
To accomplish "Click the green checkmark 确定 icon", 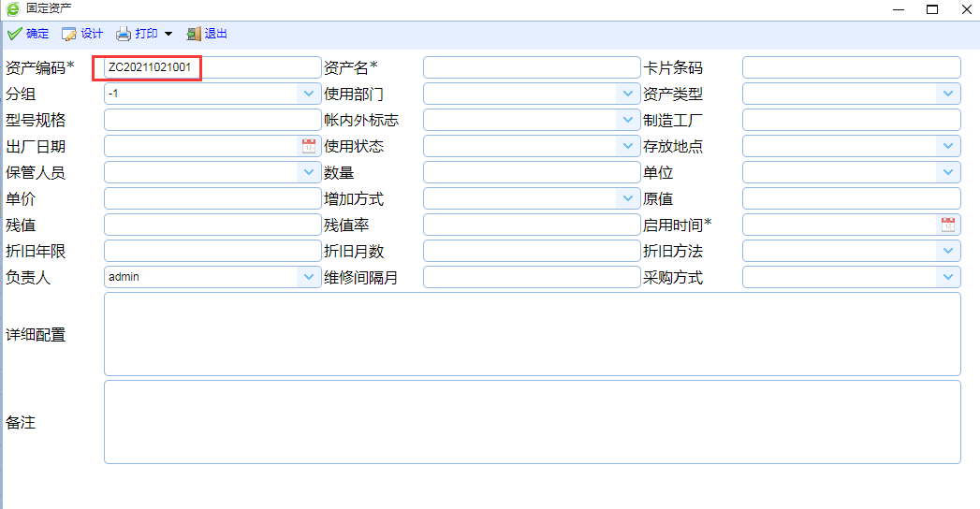I will (14, 34).
